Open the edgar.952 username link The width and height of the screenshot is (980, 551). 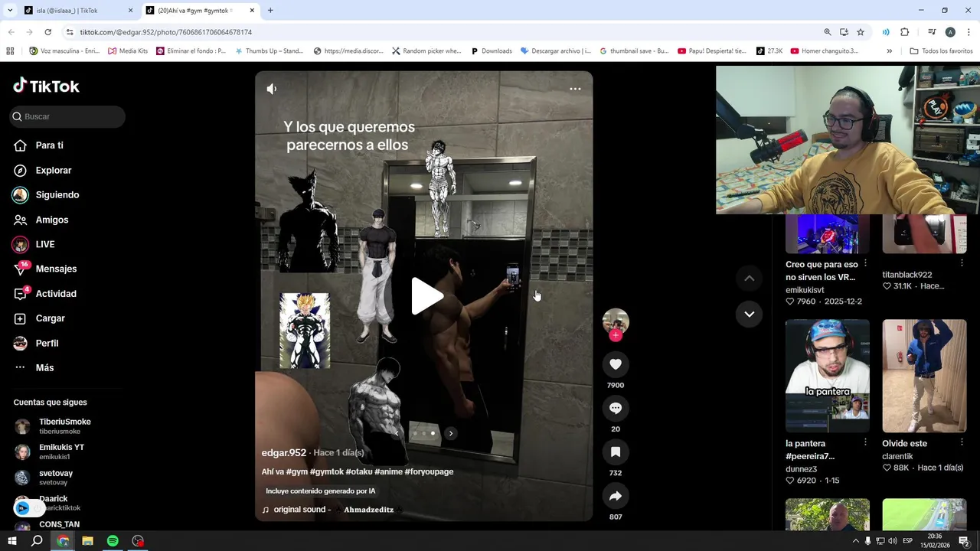tap(284, 453)
